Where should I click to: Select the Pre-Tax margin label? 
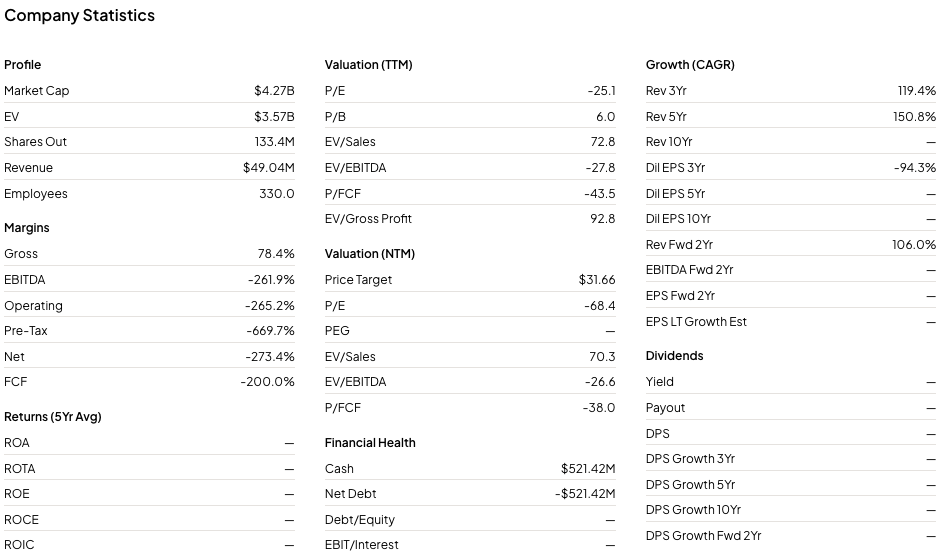point(26,331)
